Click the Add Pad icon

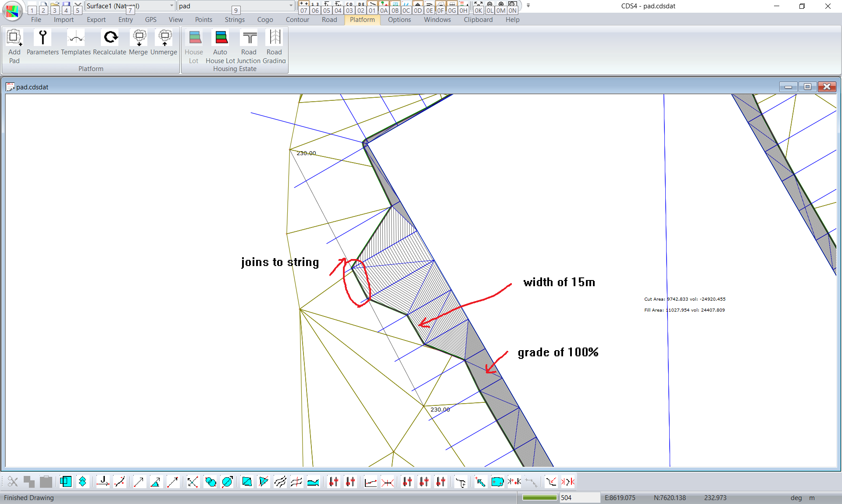click(x=14, y=38)
